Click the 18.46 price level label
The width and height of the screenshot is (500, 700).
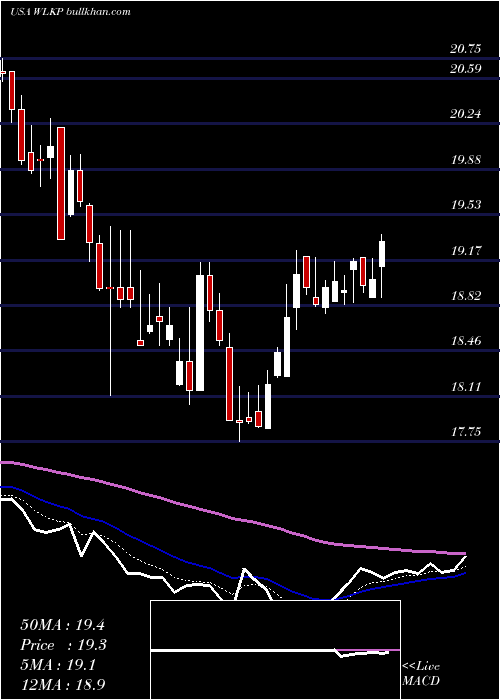click(466, 341)
